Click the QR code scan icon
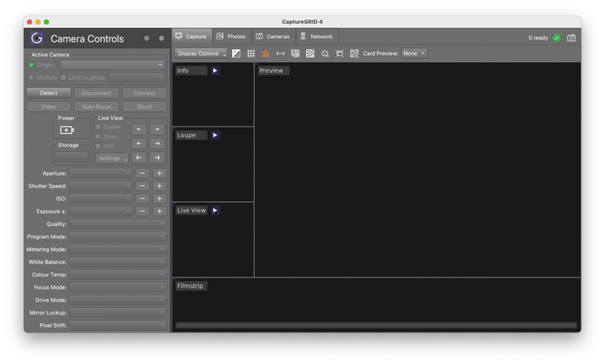The height and width of the screenshot is (364, 605). [x=354, y=54]
